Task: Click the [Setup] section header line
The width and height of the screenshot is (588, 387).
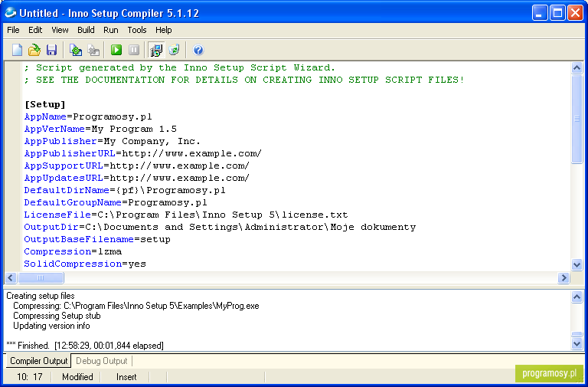Action: (45, 104)
